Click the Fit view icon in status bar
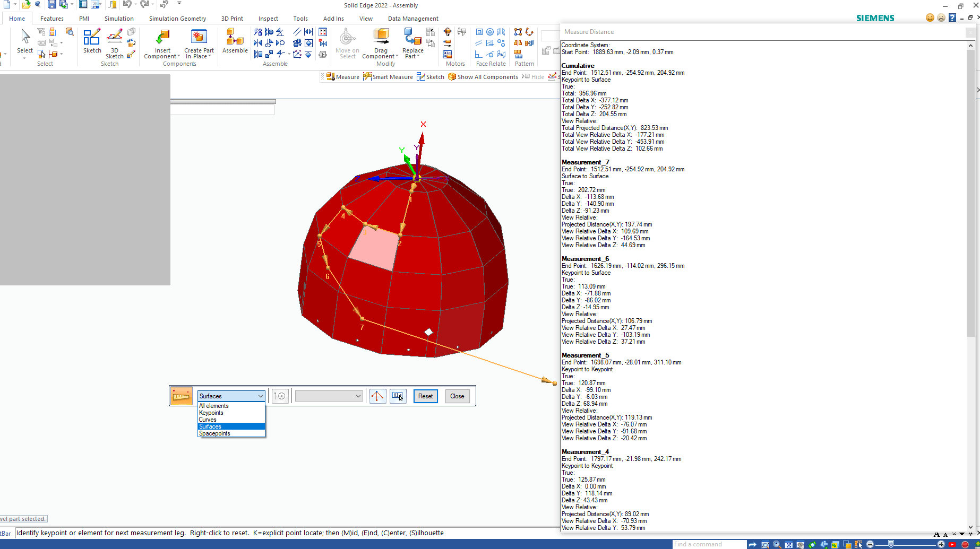980x549 pixels. pyautogui.click(x=789, y=545)
